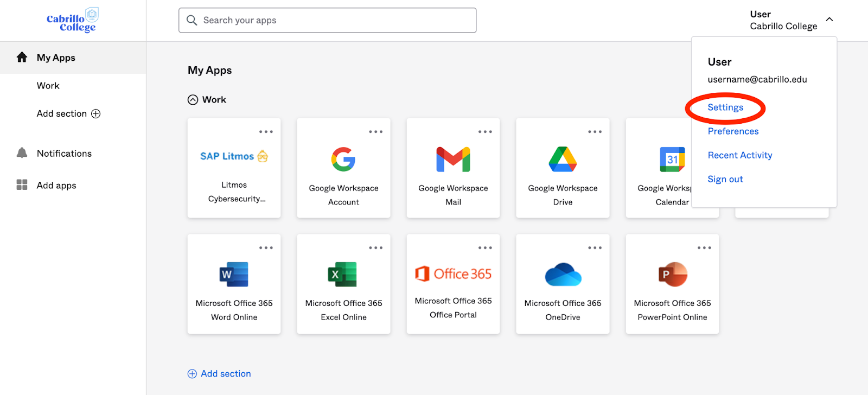Click the User Cabrillo College header label
Image resolution: width=868 pixels, height=395 pixels.
[x=783, y=20]
